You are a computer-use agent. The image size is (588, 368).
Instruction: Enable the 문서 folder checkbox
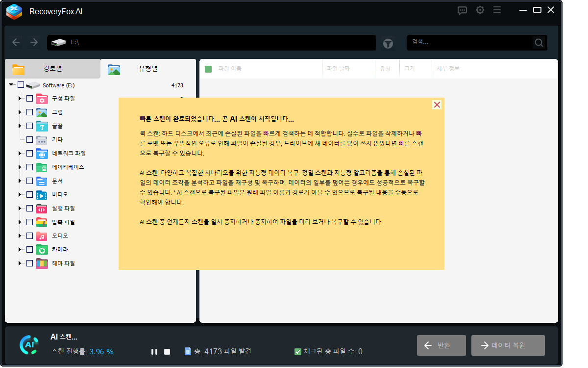click(29, 181)
